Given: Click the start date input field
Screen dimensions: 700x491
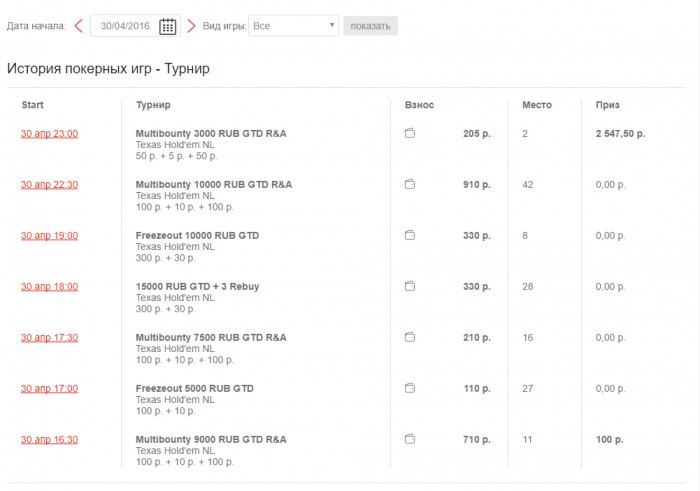Looking at the screenshot, I should [x=124, y=26].
